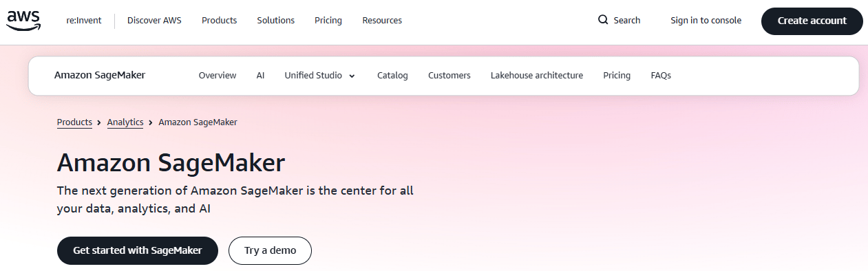Open the Lakehouse architecture tab
Image resolution: width=868 pixels, height=271 pixels.
point(537,76)
